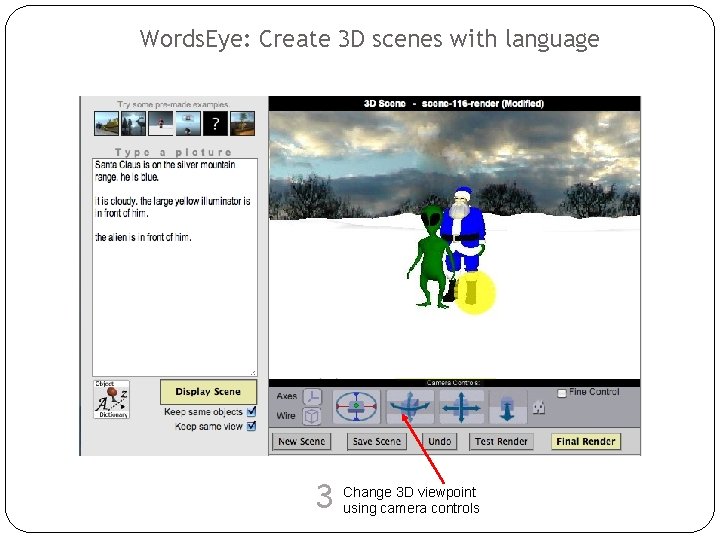Click the orbit camera control with ellipse
This screenshot has height=540, width=720.
[x=356, y=406]
